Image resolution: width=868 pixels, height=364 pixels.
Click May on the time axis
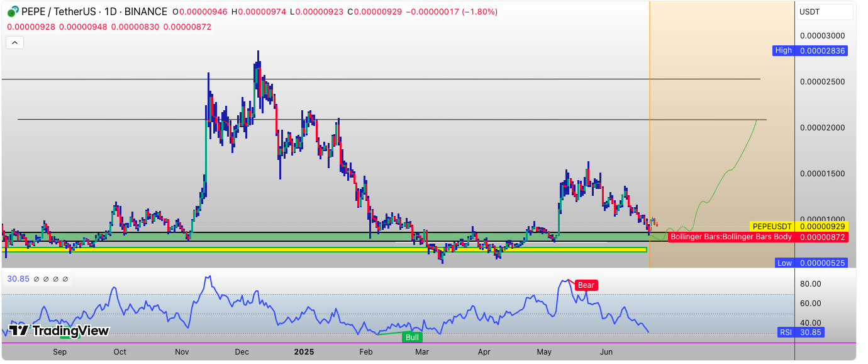point(544,352)
